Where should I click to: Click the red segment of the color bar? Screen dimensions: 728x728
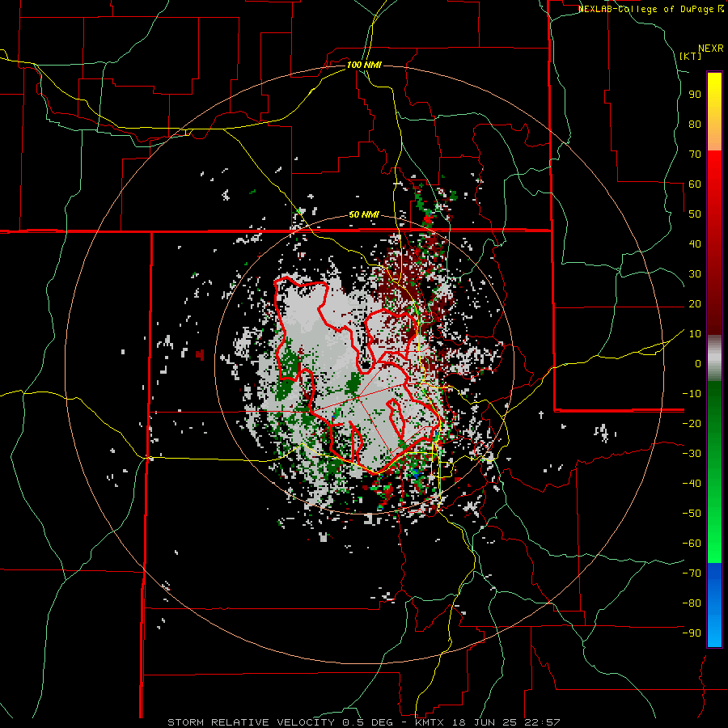714,243
